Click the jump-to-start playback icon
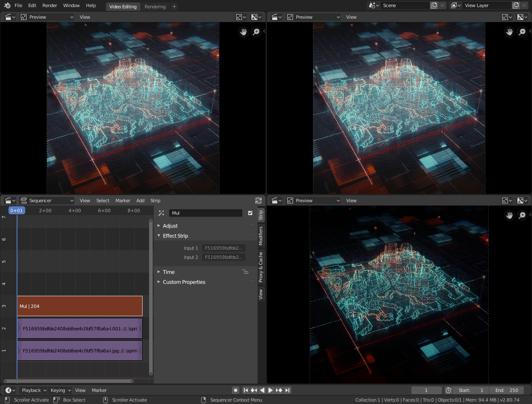The height and width of the screenshot is (404, 532). [x=246, y=390]
